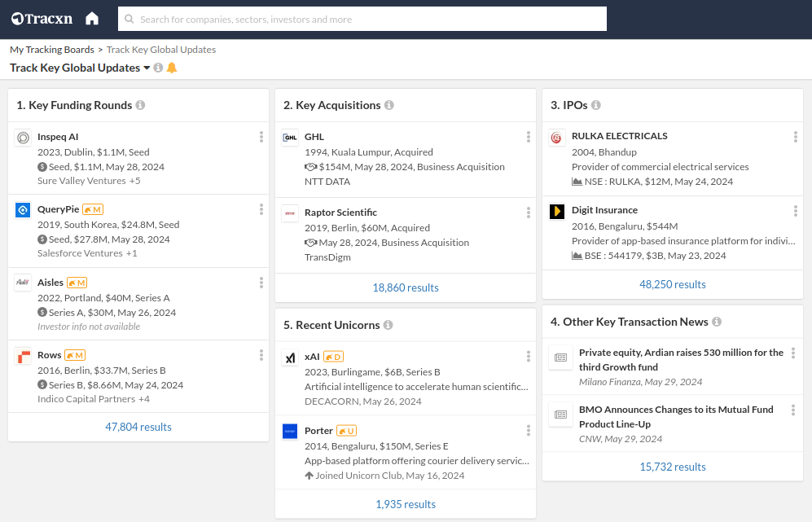This screenshot has height=522, width=812.
Task: Open My Tracking Boards breadcrumb
Action: [x=52, y=50]
